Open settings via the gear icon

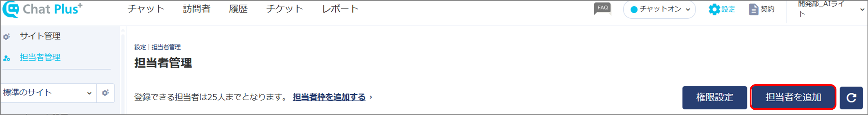tap(714, 9)
